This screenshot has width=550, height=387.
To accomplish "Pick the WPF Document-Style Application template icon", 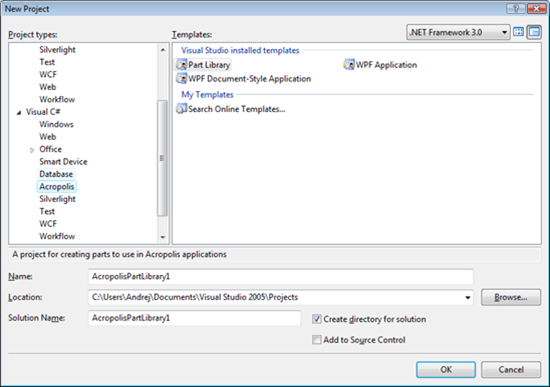I will tap(182, 79).
